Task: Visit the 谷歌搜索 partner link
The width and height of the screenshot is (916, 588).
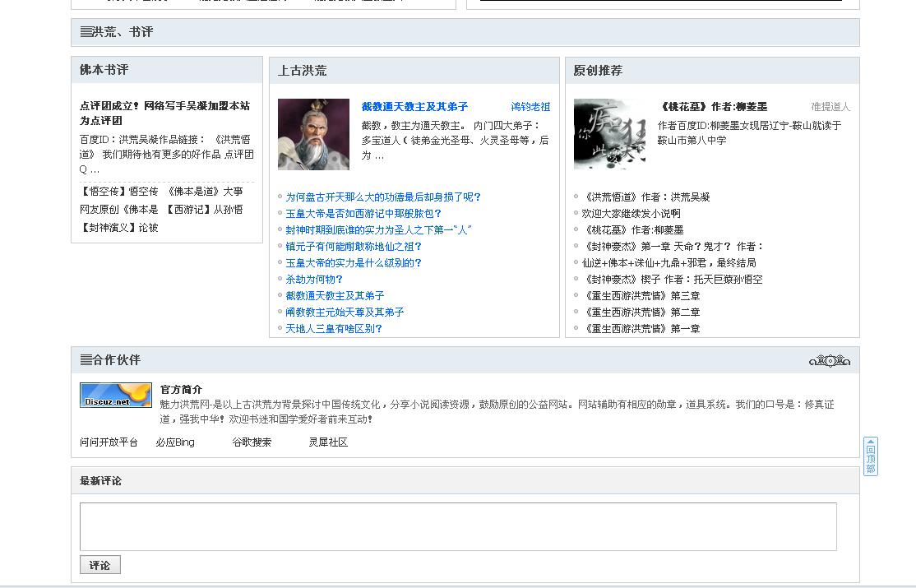Action: point(252,442)
